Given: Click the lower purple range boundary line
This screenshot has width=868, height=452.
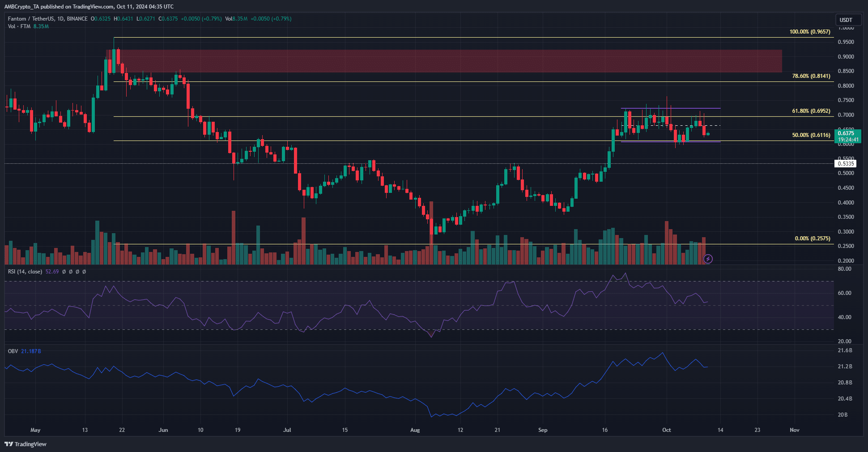Looking at the screenshot, I should 670,142.
